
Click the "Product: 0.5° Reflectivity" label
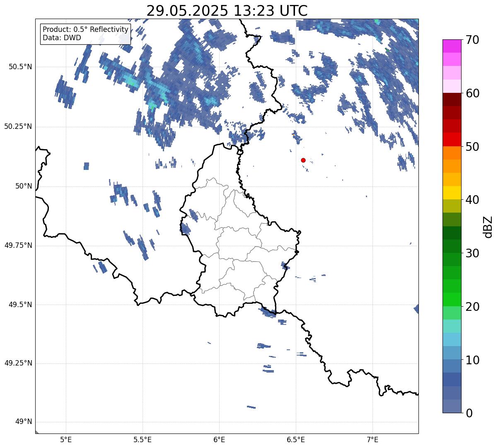85,30
